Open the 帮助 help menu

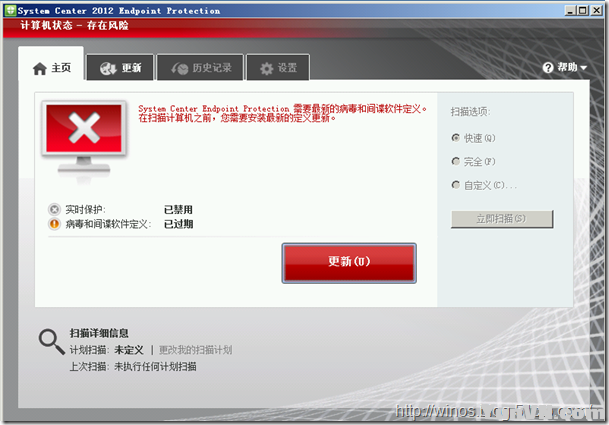(565, 68)
